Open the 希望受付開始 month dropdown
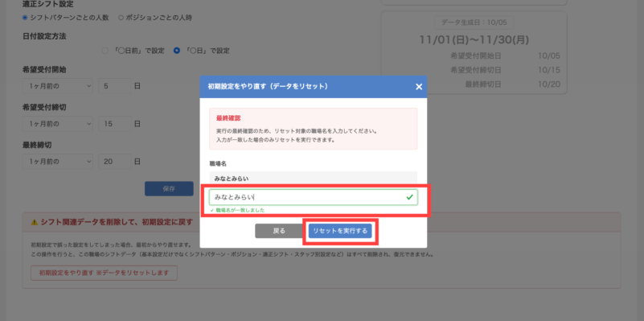The width and height of the screenshot is (644, 321). coord(58,86)
